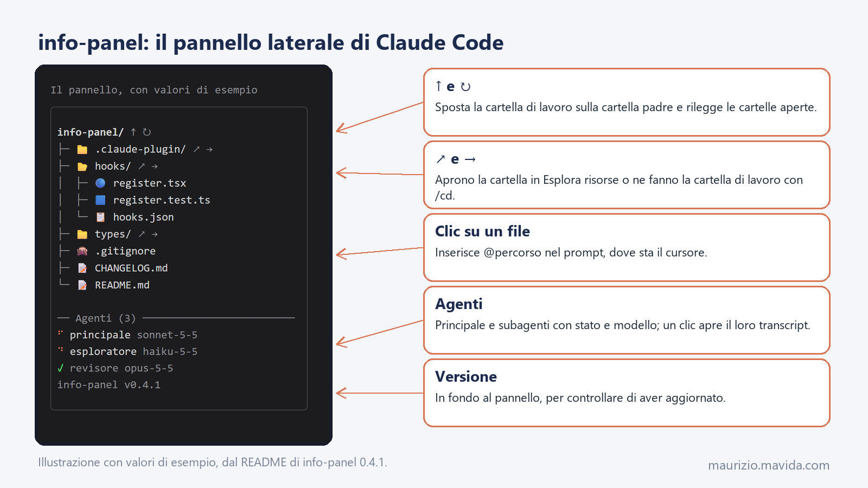The height and width of the screenshot is (488, 868).
Task: Click the 'Agenti' callout heading
Action: (x=459, y=304)
